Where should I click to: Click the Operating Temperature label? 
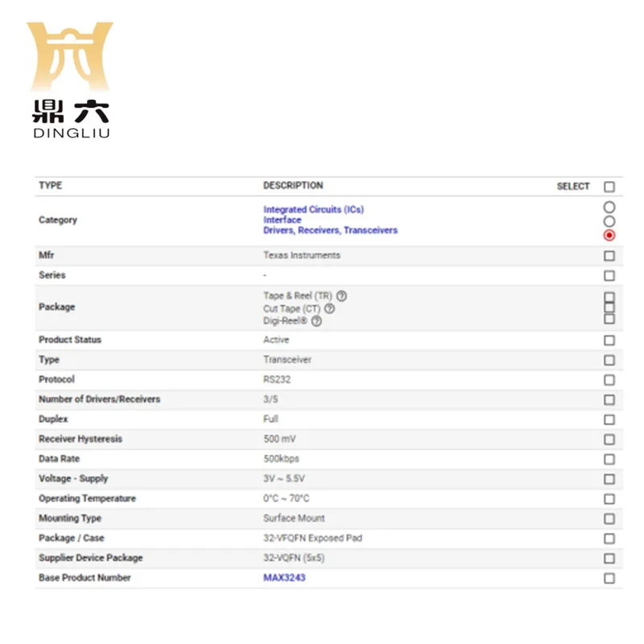87,498
